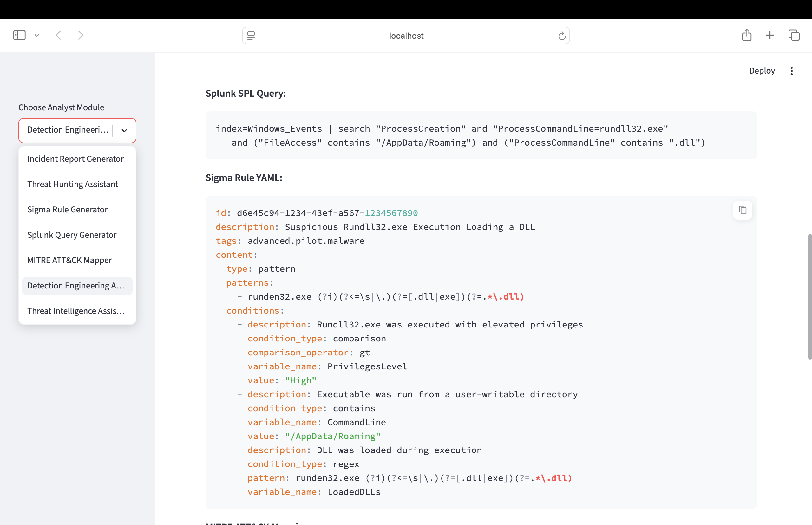
Task: Click the Sigma Rule YAML heading
Action: pos(244,178)
